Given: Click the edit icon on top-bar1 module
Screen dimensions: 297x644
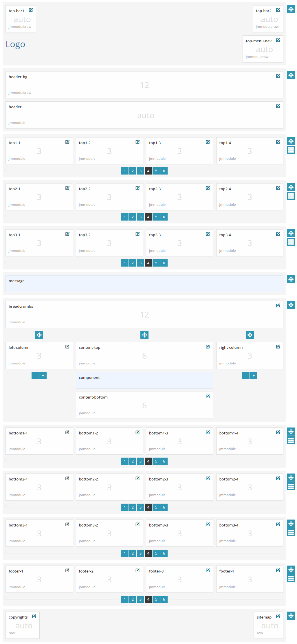Looking at the screenshot, I should (31, 10).
